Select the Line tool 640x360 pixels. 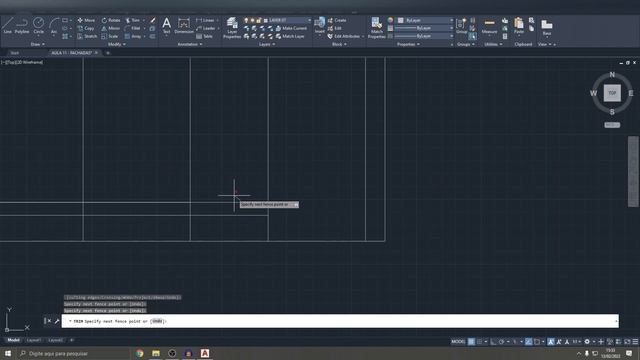tap(7, 25)
